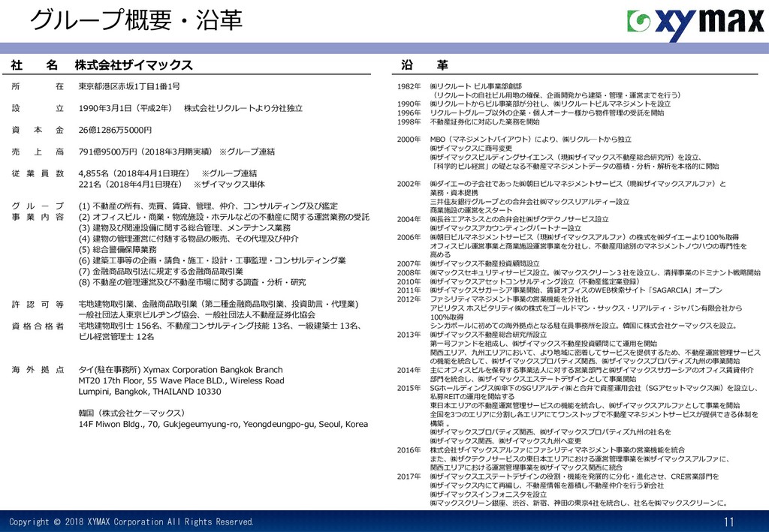Image resolution: width=769 pixels, height=532 pixels.
Task: Select Xymax Corporation Bangkok Branch line
Action: tap(180, 370)
